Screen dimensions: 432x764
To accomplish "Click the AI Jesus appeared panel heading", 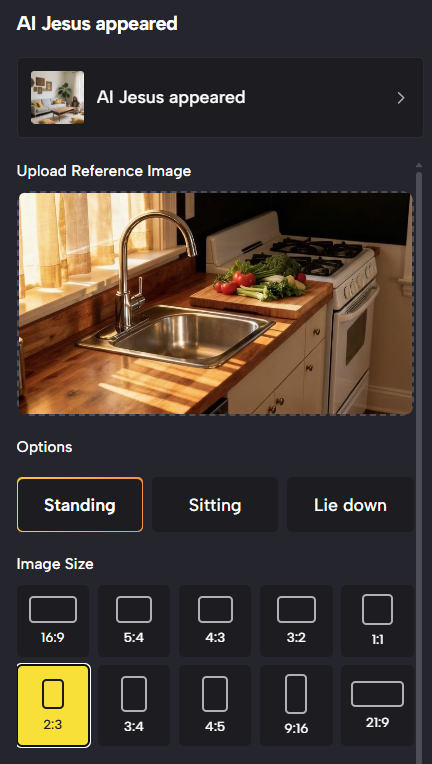I will [x=97, y=23].
